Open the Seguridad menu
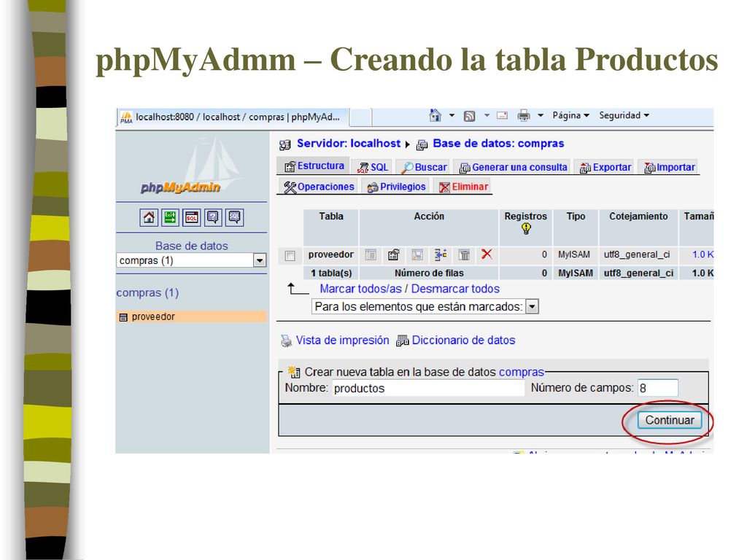The height and width of the screenshot is (560, 747). (624, 115)
